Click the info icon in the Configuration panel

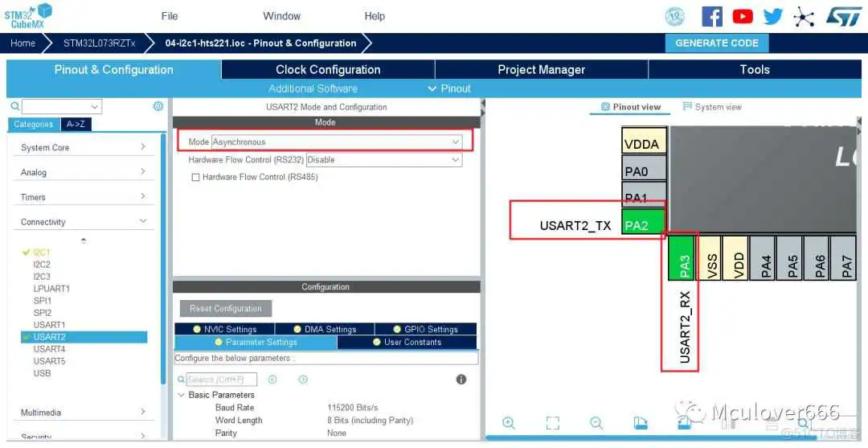(461, 379)
